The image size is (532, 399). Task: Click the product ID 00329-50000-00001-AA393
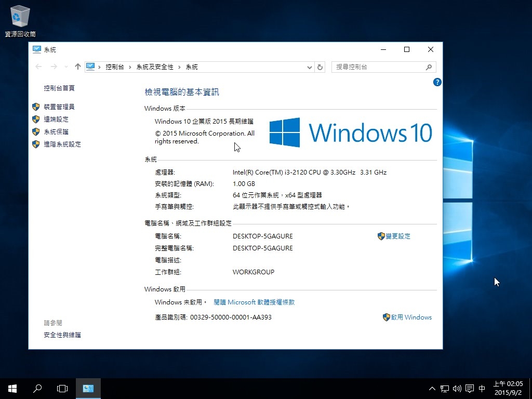231,317
